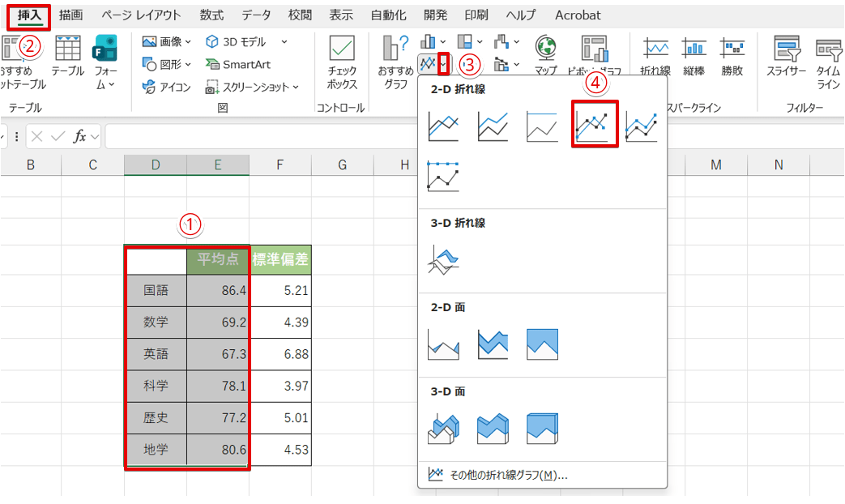Pick the 100% stacked area 2-D chart

[542, 345]
